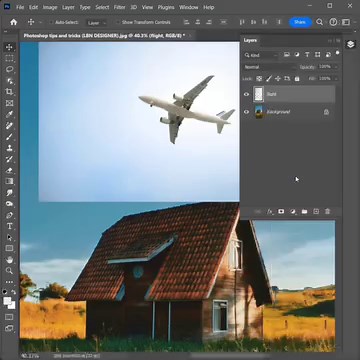Viewport: 360px width, 360px height.
Task: Select the Gradient tool
Action: (x=9, y=181)
